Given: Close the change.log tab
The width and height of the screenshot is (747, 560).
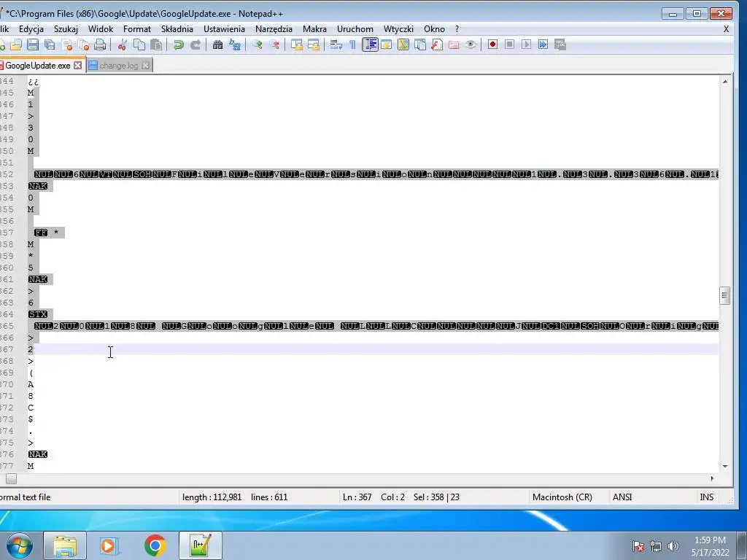Looking at the screenshot, I should (146, 65).
